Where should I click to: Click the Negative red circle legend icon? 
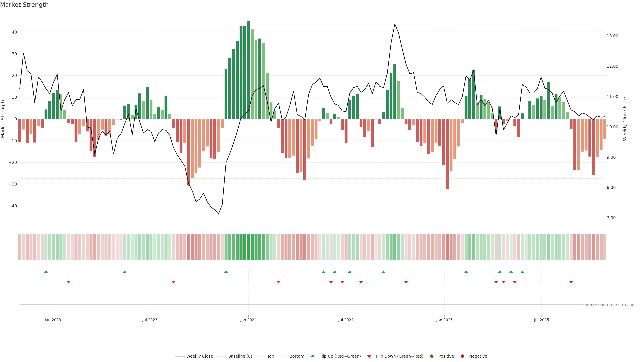click(x=462, y=356)
